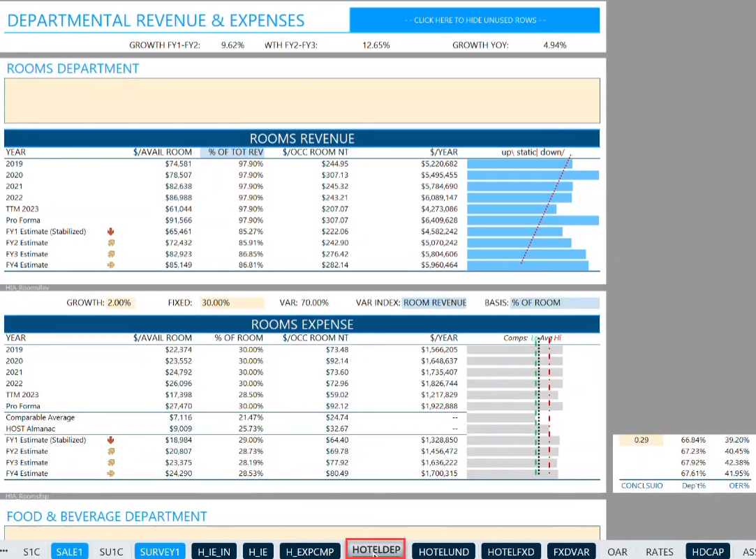756x559 pixels.
Task: Select FY1 Estimate expense value $1,328,850
Action: coord(439,440)
